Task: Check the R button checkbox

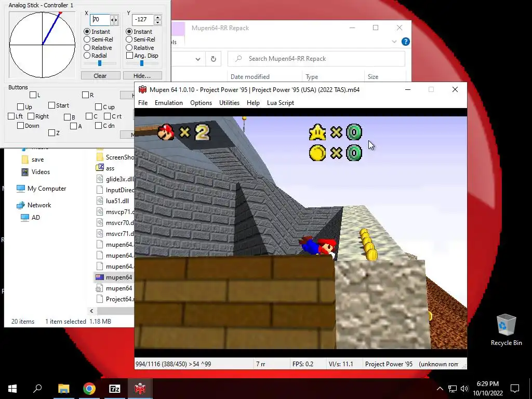Action: coord(86,95)
